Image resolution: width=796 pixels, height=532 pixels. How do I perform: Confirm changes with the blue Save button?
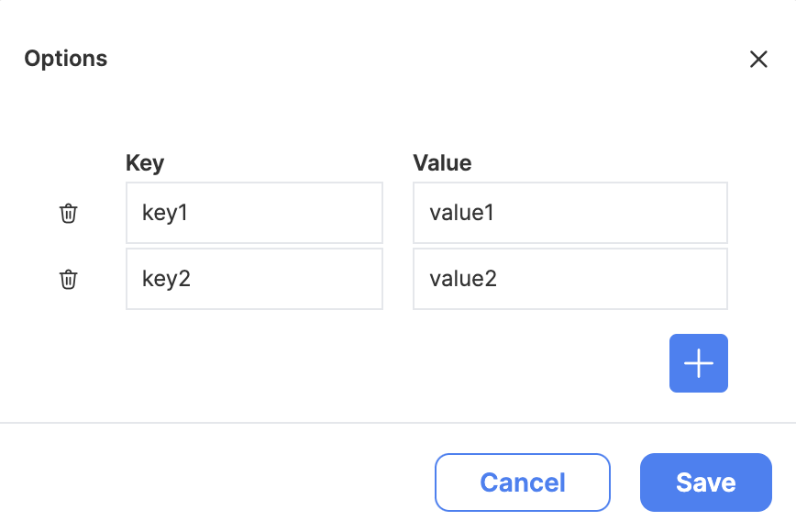click(705, 482)
